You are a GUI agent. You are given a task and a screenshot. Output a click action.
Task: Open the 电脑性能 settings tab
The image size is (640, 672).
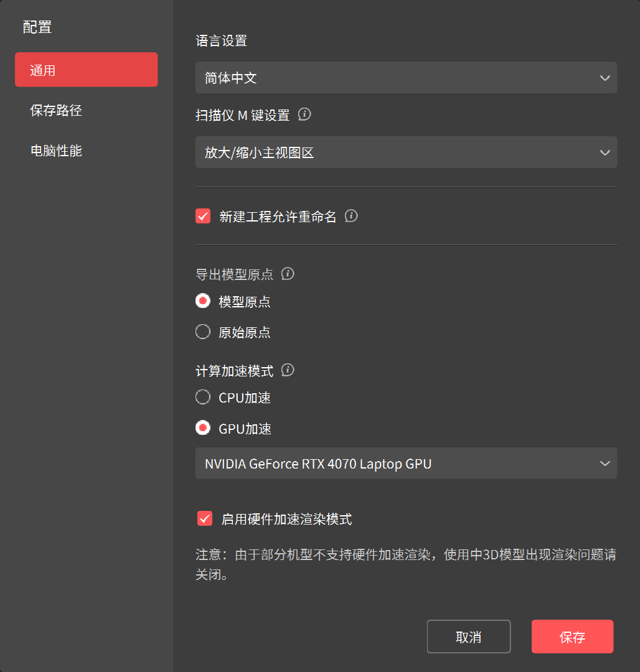pyautogui.click(x=56, y=151)
